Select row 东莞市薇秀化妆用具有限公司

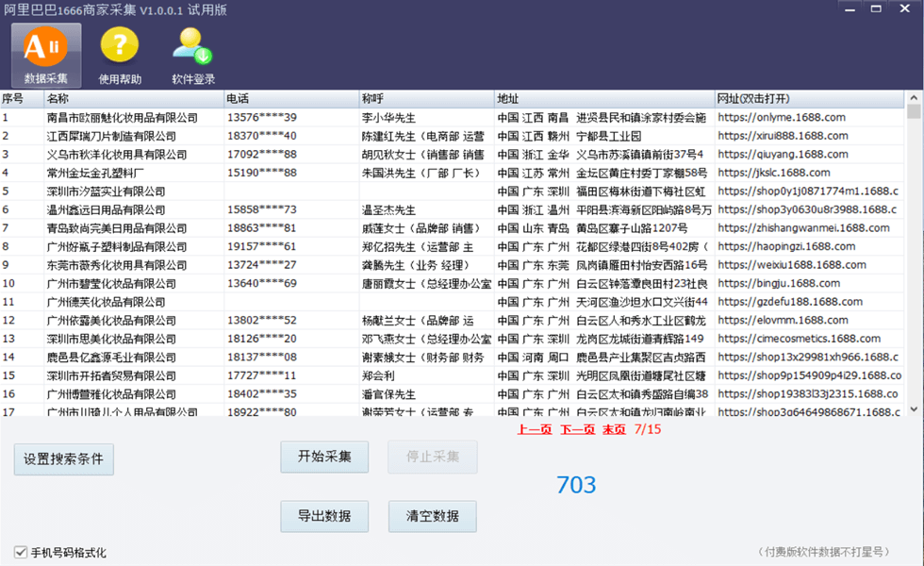[x=452, y=265]
